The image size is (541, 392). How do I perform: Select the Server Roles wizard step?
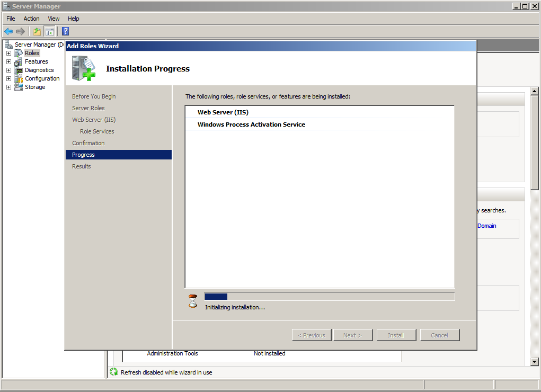point(88,108)
